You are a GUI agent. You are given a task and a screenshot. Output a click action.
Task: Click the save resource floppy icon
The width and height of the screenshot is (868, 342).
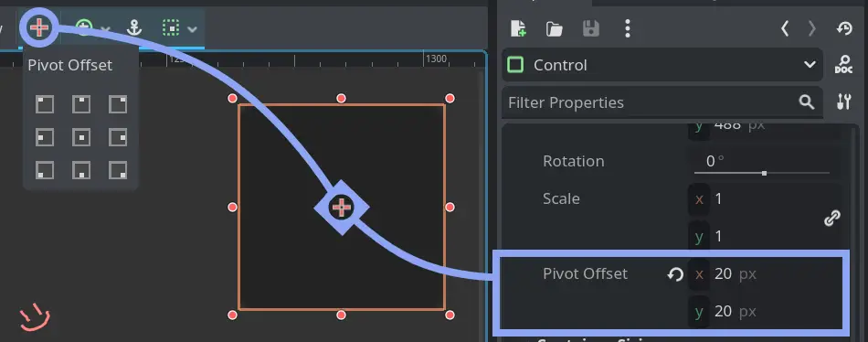tap(591, 28)
